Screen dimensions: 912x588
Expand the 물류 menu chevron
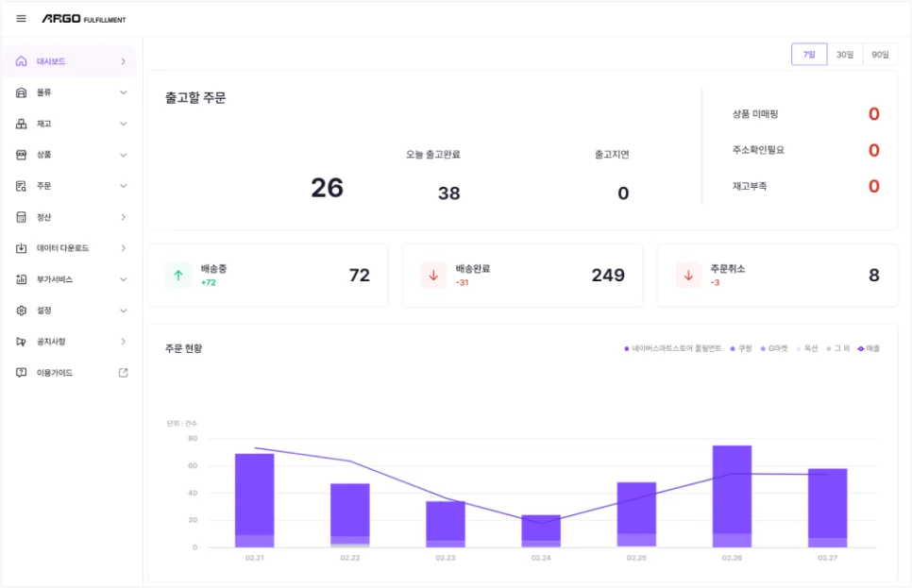point(124,92)
